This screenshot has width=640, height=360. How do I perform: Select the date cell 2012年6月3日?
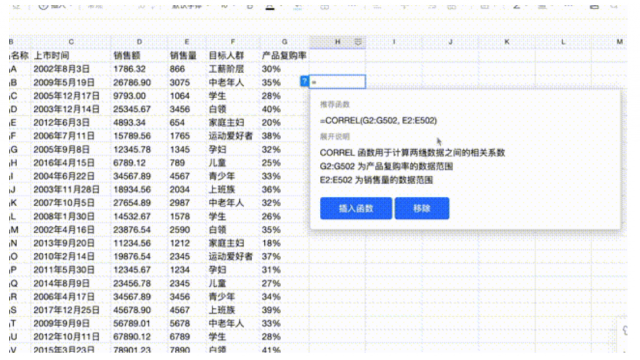pos(71,122)
